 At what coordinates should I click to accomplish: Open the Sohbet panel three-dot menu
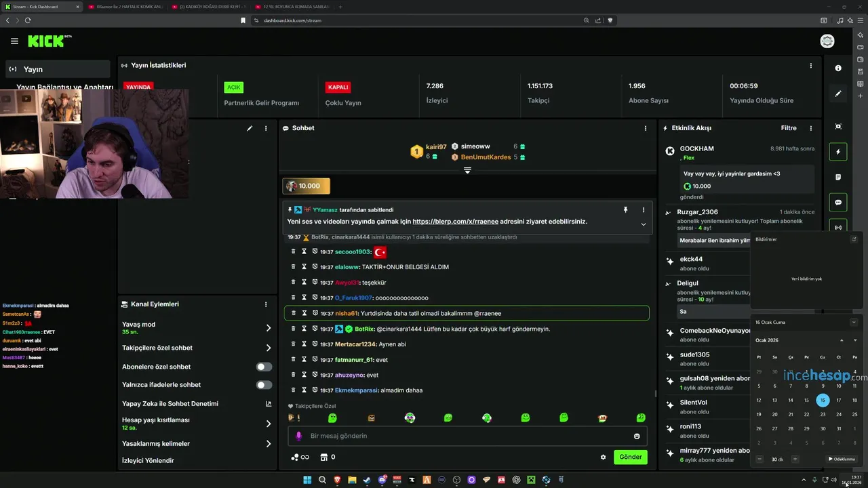[645, 128]
